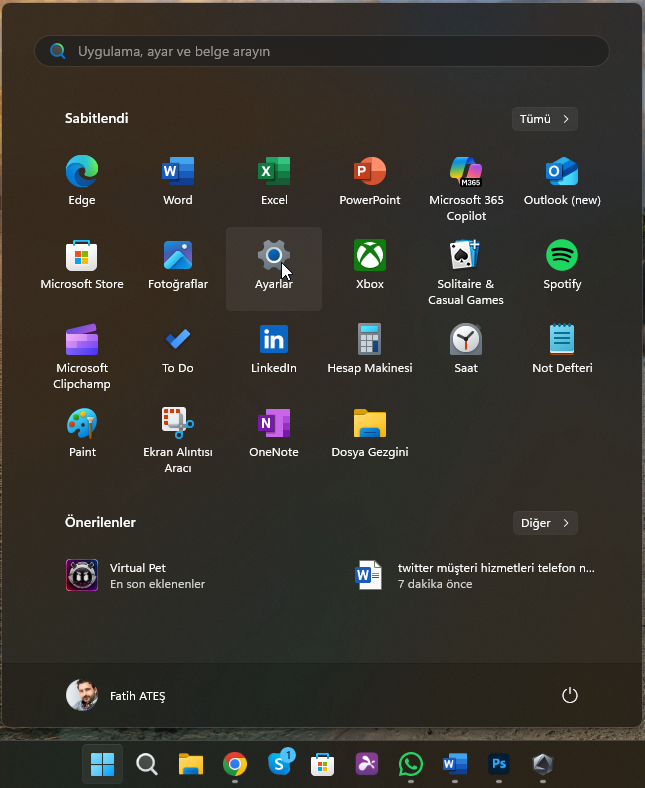Expand the Tümü all apps list
Screen dimensions: 645x788
click(x=544, y=119)
